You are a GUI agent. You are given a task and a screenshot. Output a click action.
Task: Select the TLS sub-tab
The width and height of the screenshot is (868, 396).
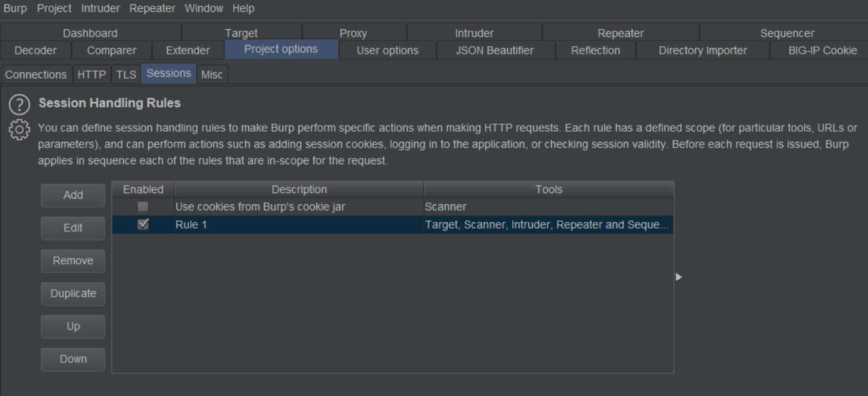[x=126, y=74]
